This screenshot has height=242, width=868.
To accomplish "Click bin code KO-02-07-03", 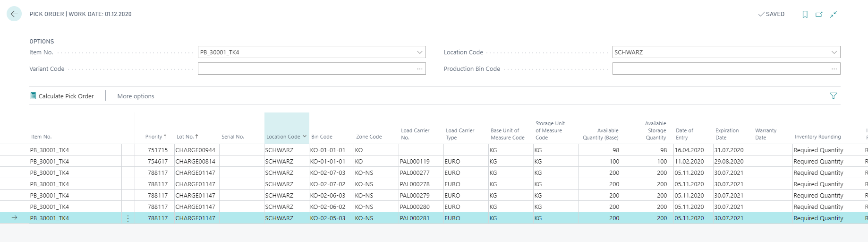I will click(328, 173).
